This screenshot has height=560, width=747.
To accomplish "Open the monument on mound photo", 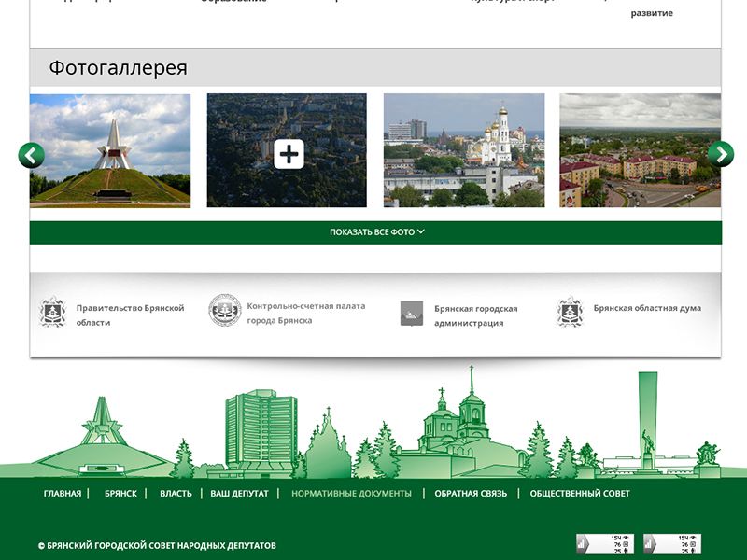I will (x=110, y=150).
